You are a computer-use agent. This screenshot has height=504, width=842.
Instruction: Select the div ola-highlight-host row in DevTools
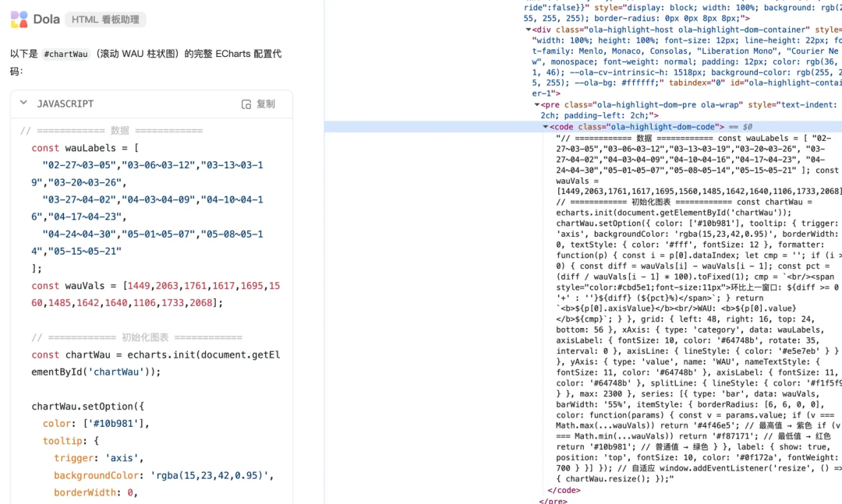(x=688, y=62)
